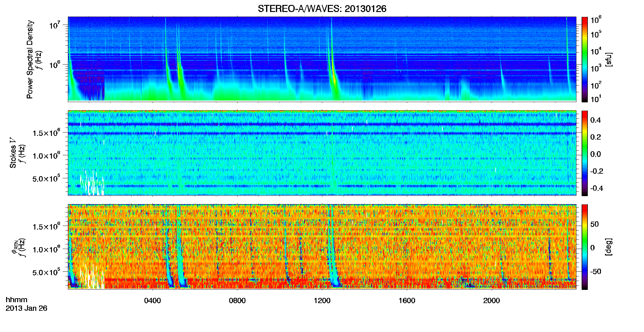The width and height of the screenshot is (644, 332).
Task: Click the phi RTN degree colorbar
Action: point(585,247)
